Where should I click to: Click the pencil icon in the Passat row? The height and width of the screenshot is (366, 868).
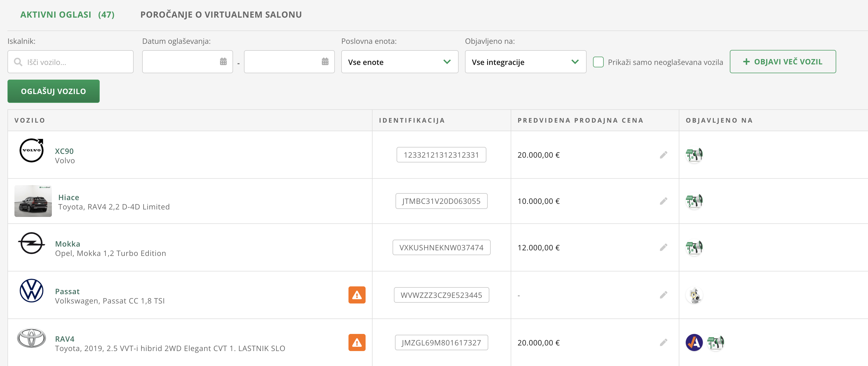coord(663,295)
